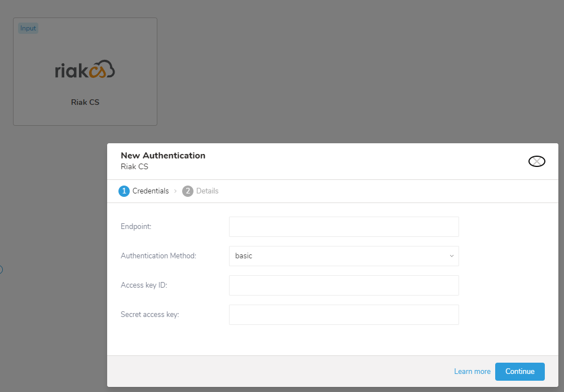This screenshot has width=564, height=392.
Task: Click the partial circle icon at left edge
Action: tap(1, 270)
